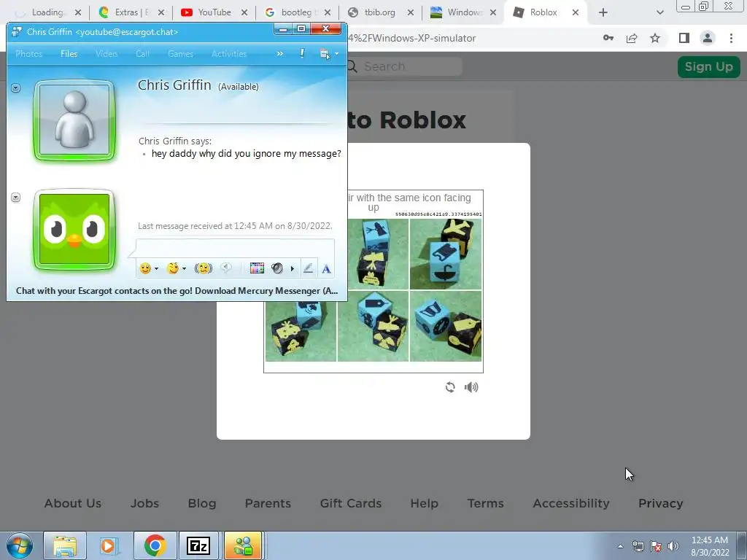Open the Parents footer link
Screen dimensions: 747x560
point(268,503)
